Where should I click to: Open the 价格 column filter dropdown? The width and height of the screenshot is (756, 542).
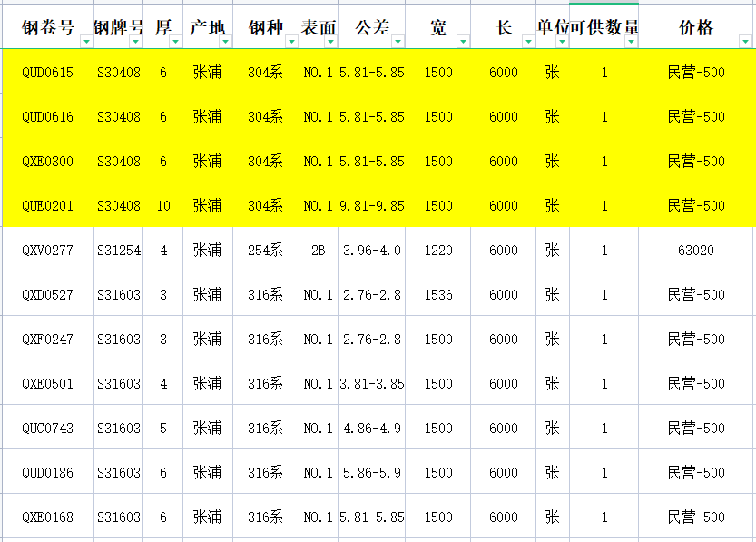pos(747,42)
